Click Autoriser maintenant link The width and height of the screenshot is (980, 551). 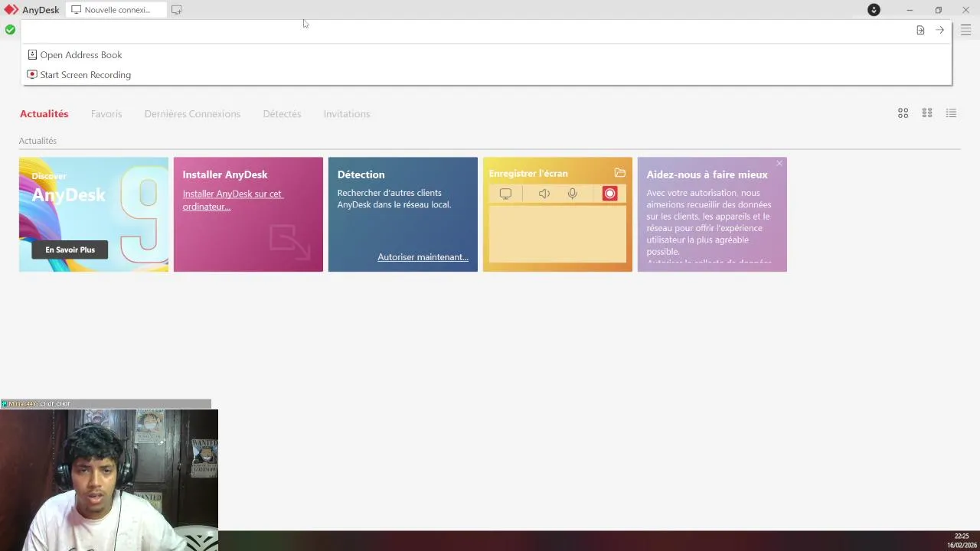pos(423,257)
